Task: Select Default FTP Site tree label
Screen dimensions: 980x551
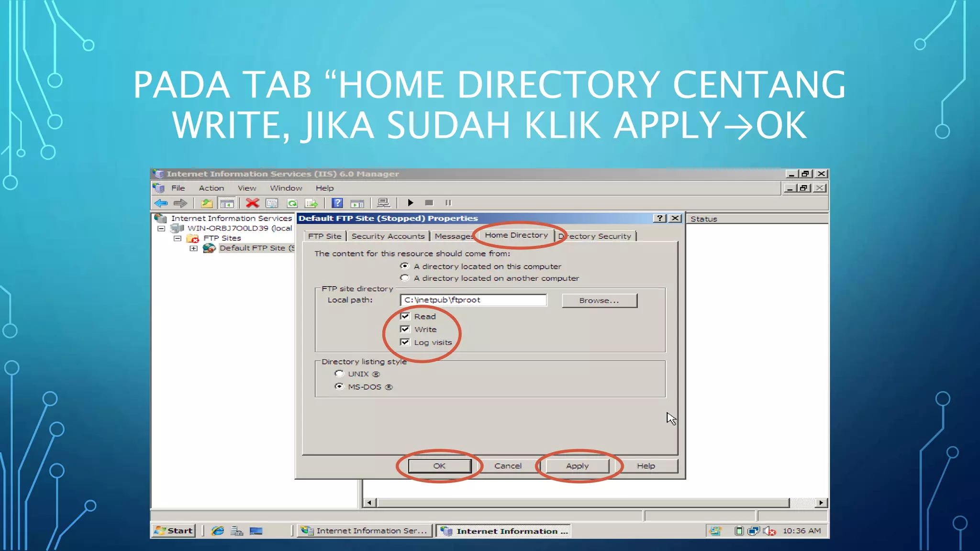Action: [256, 248]
